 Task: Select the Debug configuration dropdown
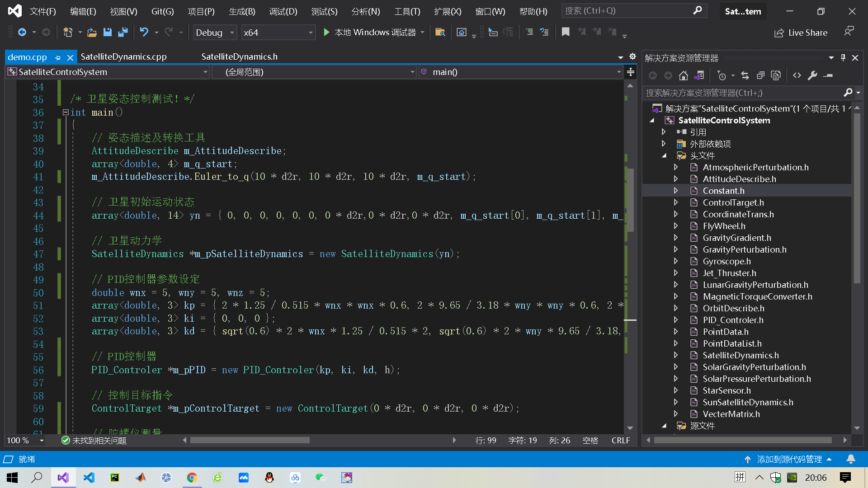216,33
